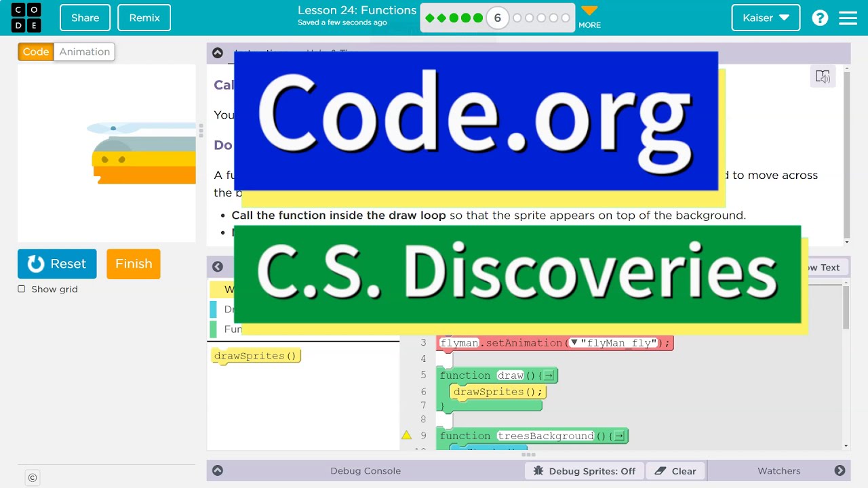Switch to the Animation tab
The width and height of the screenshot is (868, 488).
(84, 52)
